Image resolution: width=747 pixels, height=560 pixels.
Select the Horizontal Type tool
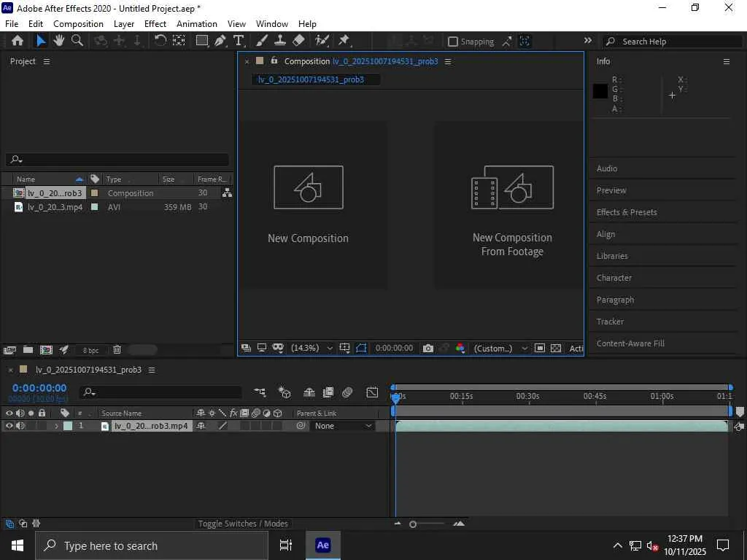[x=239, y=41]
